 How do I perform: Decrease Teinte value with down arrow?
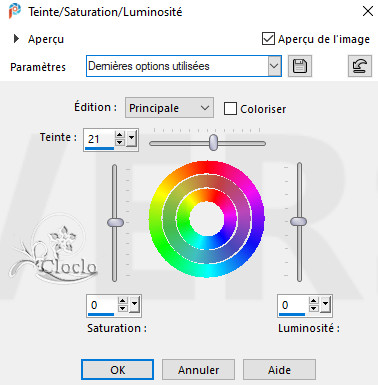pos(120,142)
